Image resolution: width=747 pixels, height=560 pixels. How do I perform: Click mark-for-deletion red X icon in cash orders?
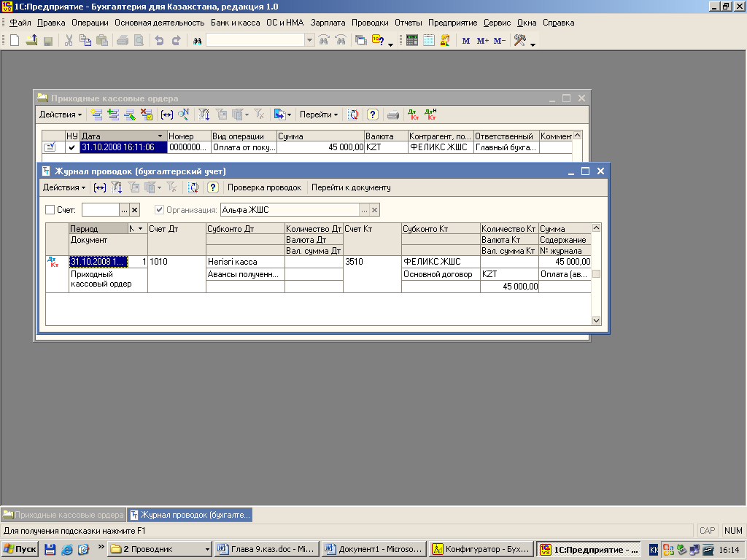click(x=146, y=114)
